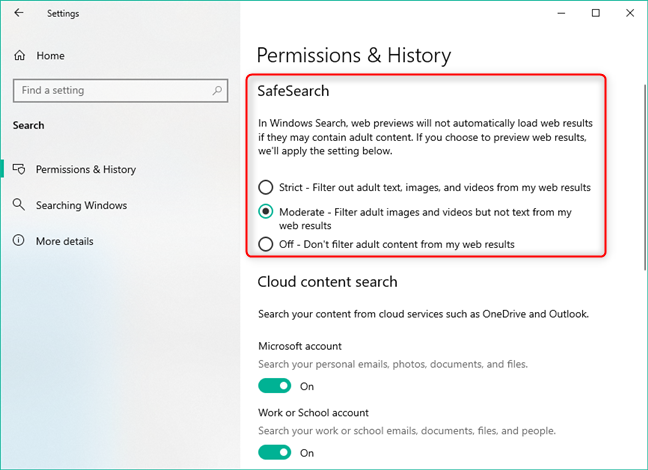Image resolution: width=648 pixels, height=470 pixels.
Task: Turn off Microsoft account cloud search toggle
Action: 274,386
